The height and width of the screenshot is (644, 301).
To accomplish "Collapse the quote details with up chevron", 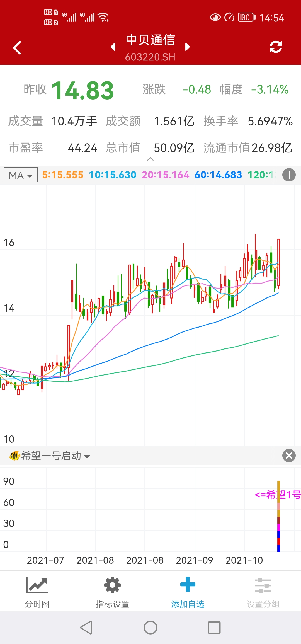I will (150, 159).
